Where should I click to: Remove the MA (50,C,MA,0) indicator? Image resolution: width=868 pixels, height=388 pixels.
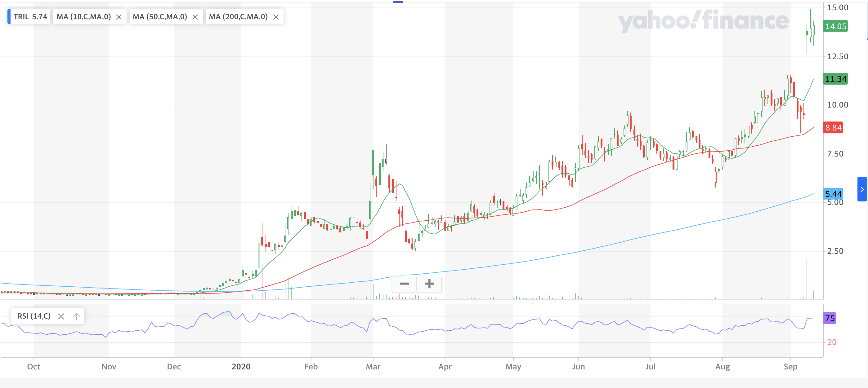195,17
